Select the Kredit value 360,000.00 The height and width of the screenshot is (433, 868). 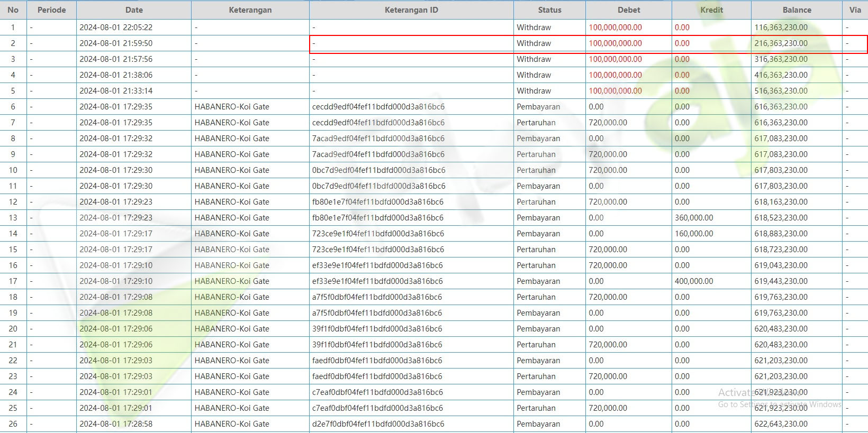coord(694,218)
